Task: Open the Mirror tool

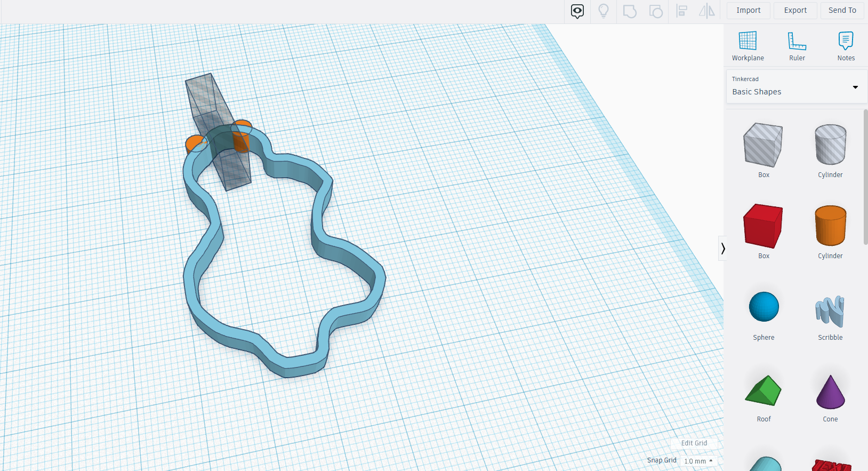Action: click(707, 11)
